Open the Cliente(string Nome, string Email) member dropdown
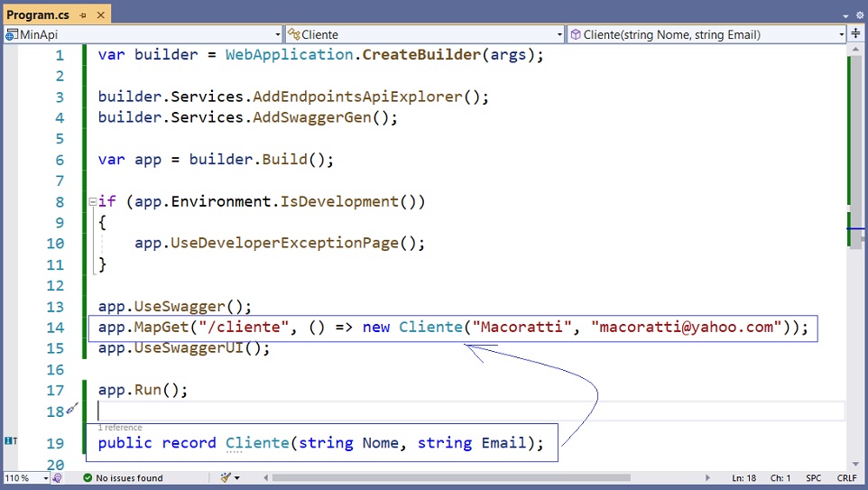Viewport: 868px width, 490px height. click(706, 34)
